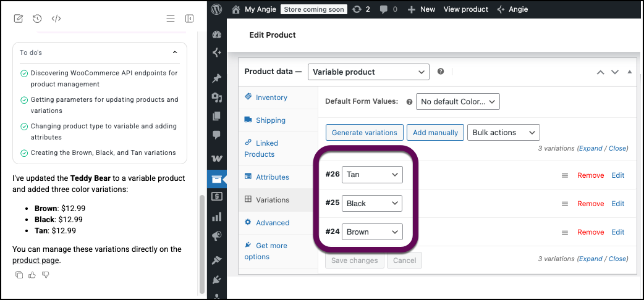Open the Variable product type dropdown
Image resolution: width=644 pixels, height=300 pixels.
368,72
